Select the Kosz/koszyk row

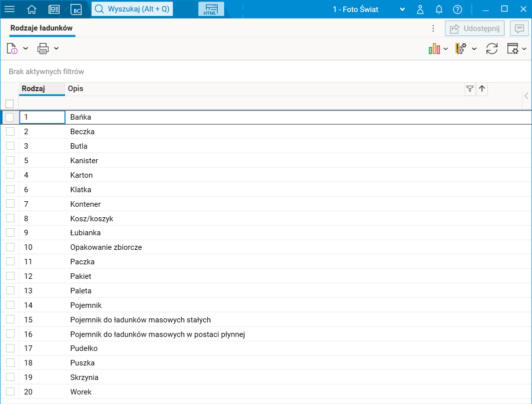pos(266,218)
